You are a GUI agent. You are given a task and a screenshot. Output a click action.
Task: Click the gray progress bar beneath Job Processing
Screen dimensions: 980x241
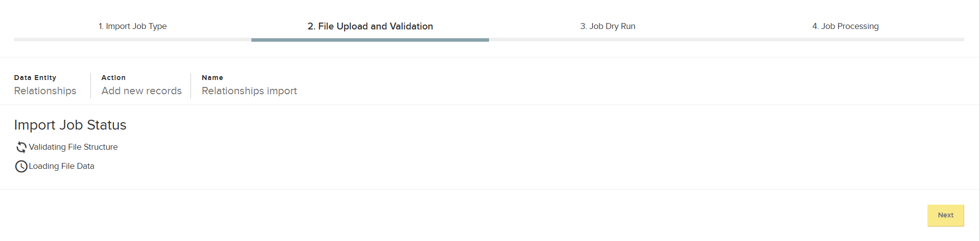845,39
